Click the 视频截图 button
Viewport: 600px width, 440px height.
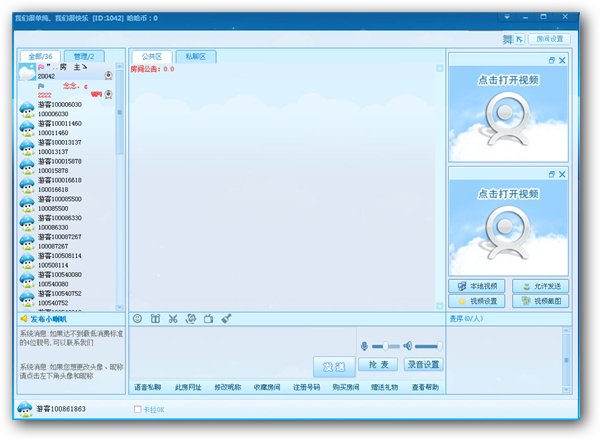tap(540, 301)
